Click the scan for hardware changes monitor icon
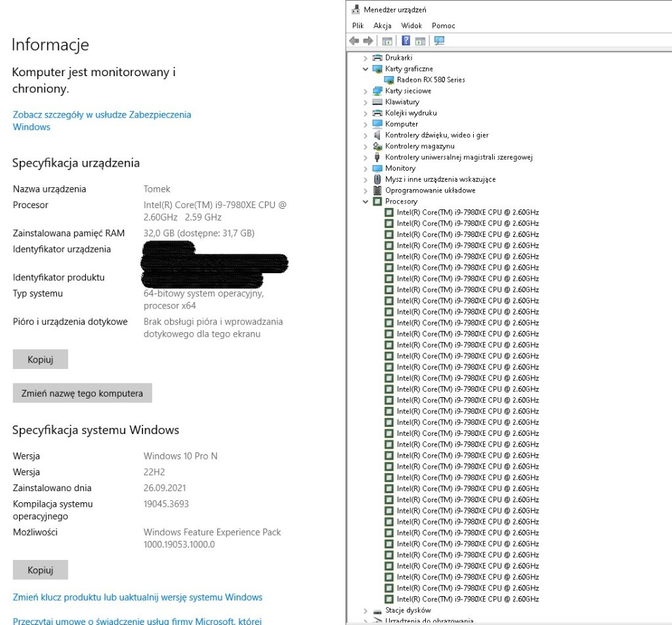 point(439,41)
